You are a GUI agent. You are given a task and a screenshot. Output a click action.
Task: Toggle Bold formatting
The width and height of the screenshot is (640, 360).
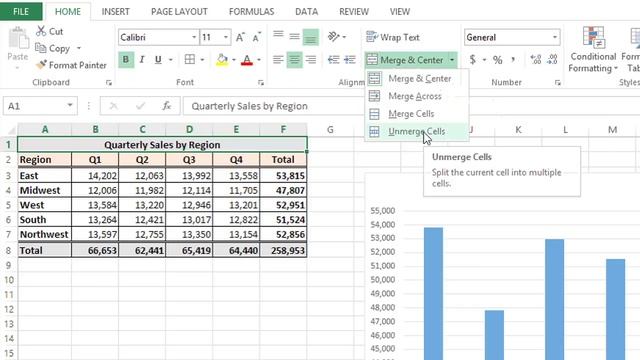pos(126,60)
